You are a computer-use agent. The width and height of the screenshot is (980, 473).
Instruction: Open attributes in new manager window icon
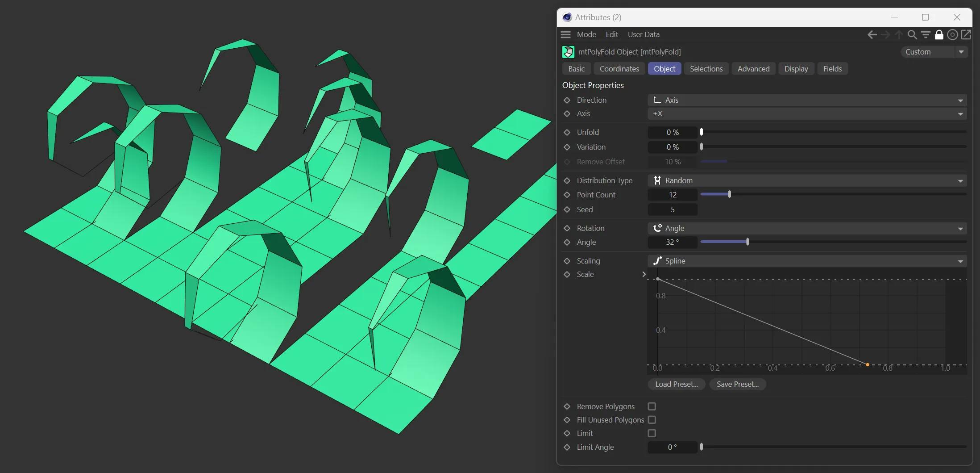[966, 35]
